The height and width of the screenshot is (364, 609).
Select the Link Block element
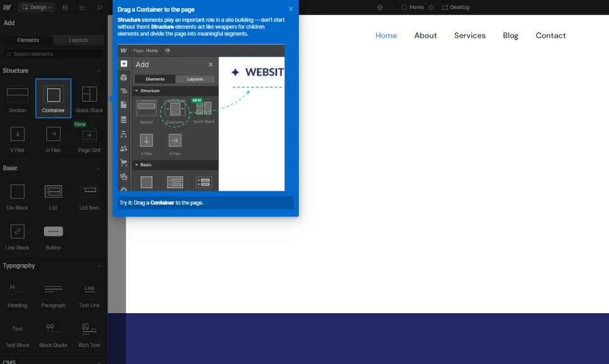click(18, 237)
